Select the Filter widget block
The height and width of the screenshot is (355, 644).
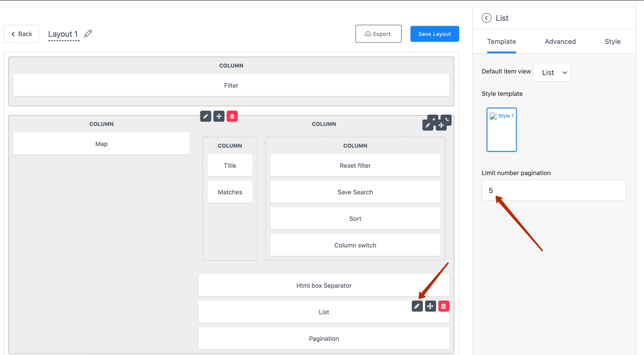(x=231, y=85)
